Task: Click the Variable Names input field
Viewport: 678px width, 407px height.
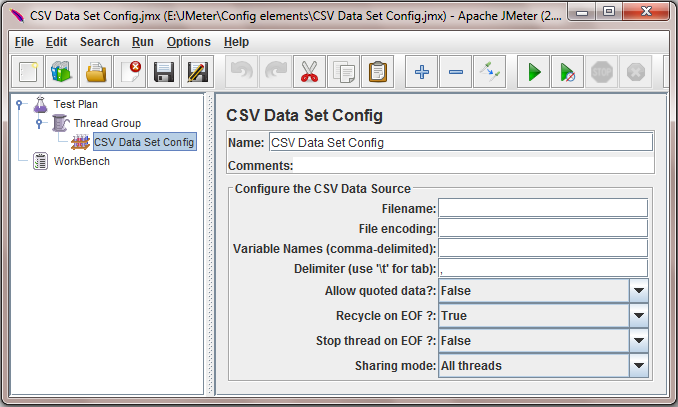Action: point(543,248)
